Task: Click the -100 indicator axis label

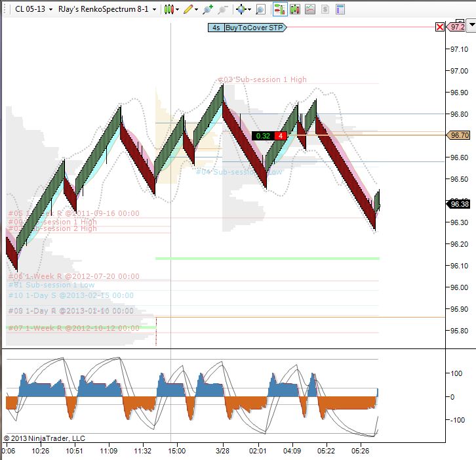Action: pos(457,420)
